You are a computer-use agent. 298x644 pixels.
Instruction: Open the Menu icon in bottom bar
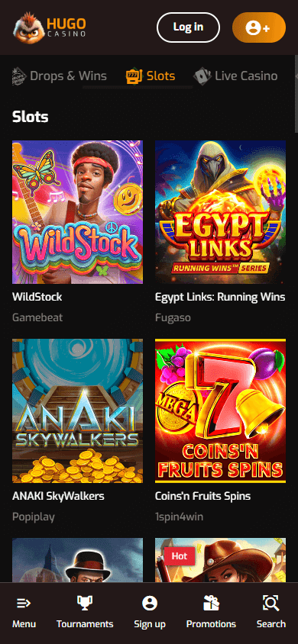click(x=24, y=604)
